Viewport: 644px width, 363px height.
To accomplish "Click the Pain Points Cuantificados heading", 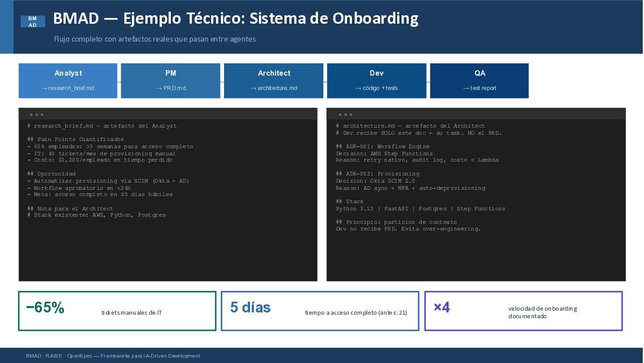I will (x=76, y=139).
